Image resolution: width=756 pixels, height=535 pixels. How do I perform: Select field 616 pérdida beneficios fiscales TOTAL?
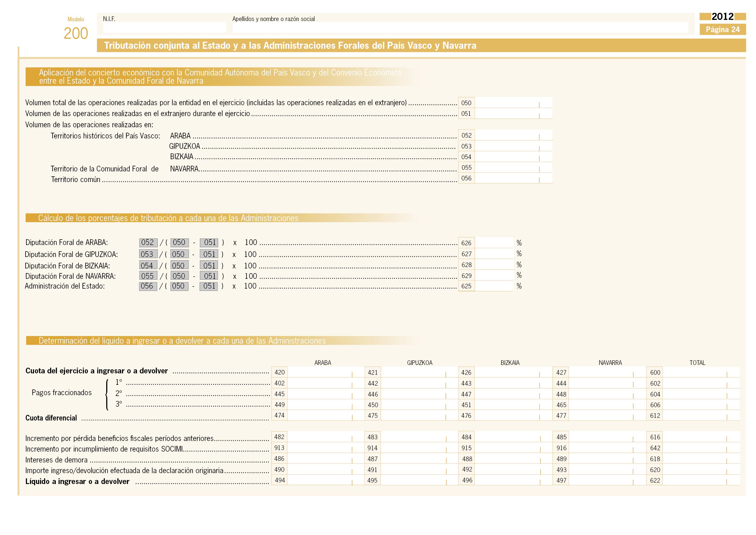click(x=701, y=437)
